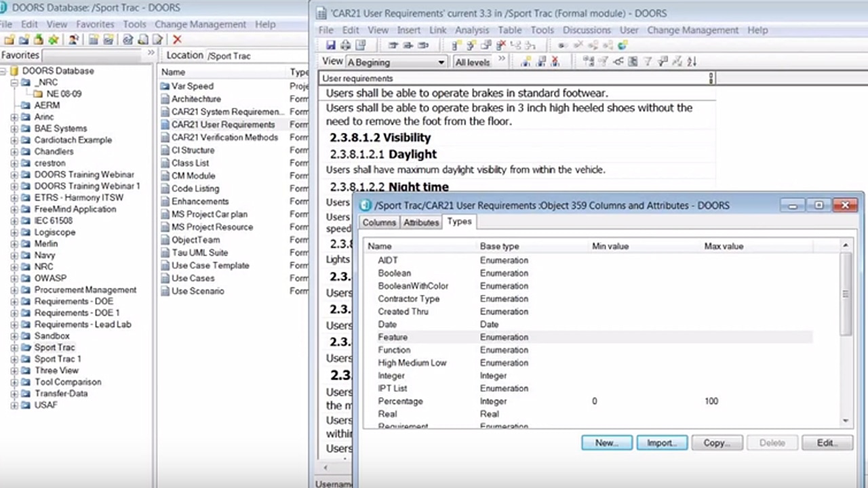Click the delete object icon with red X

501,45
